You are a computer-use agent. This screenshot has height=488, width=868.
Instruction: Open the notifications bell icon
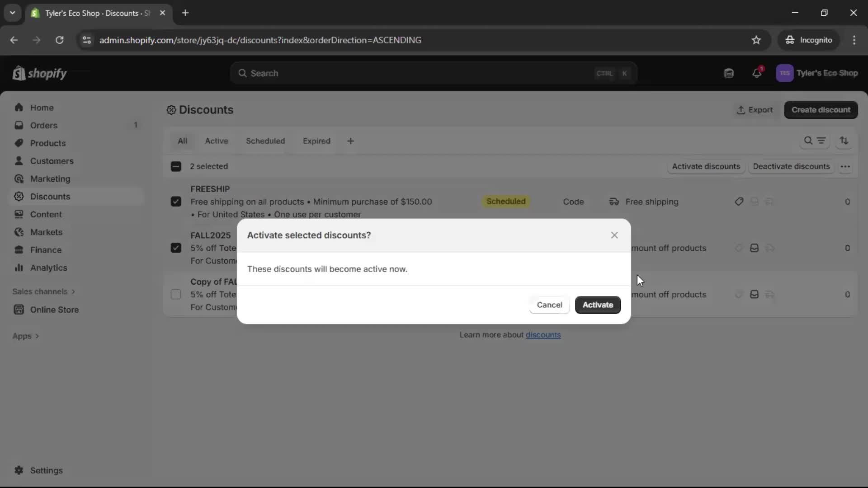(757, 73)
